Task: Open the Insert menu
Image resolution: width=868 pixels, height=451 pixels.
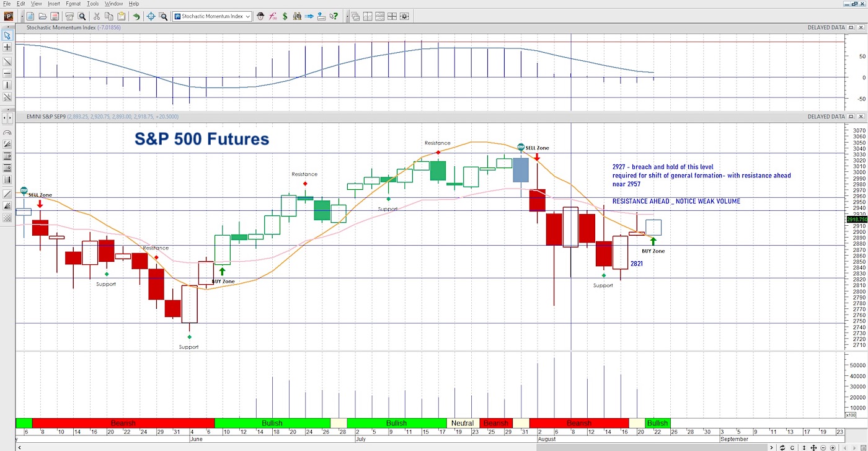Action: point(54,4)
